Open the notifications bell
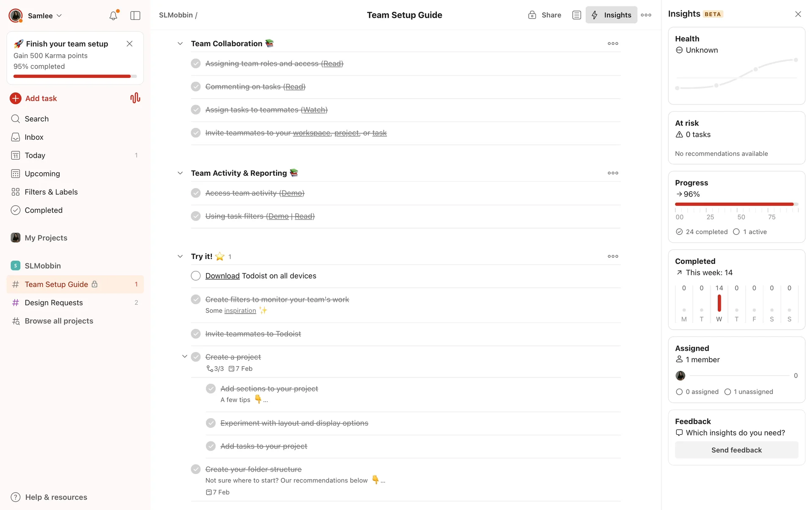Image resolution: width=812 pixels, height=510 pixels. (113, 16)
